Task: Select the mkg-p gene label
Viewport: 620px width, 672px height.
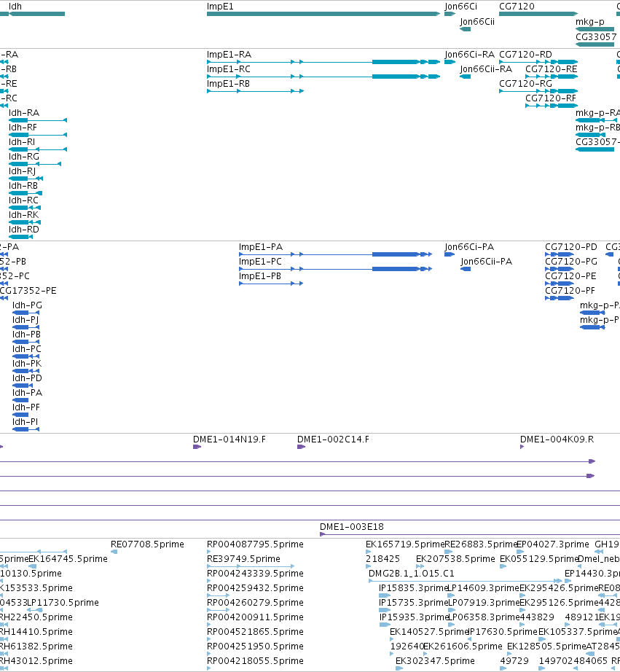Action: point(590,22)
